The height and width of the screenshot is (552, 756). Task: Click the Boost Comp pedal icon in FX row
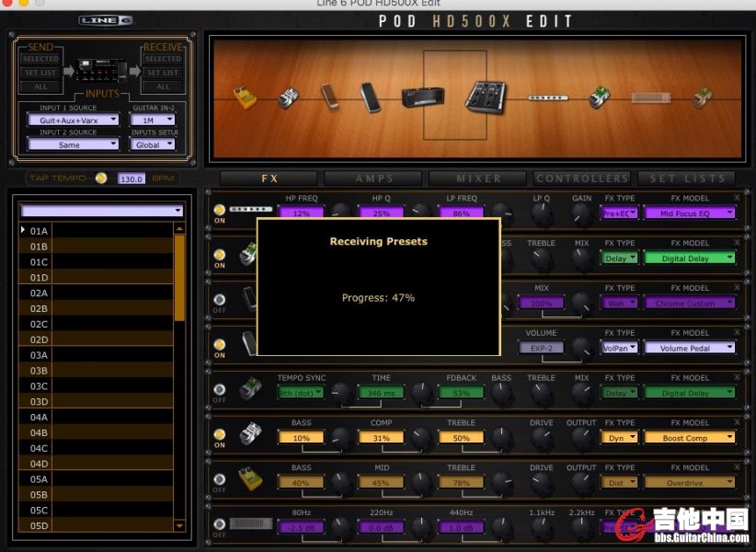pyautogui.click(x=250, y=433)
